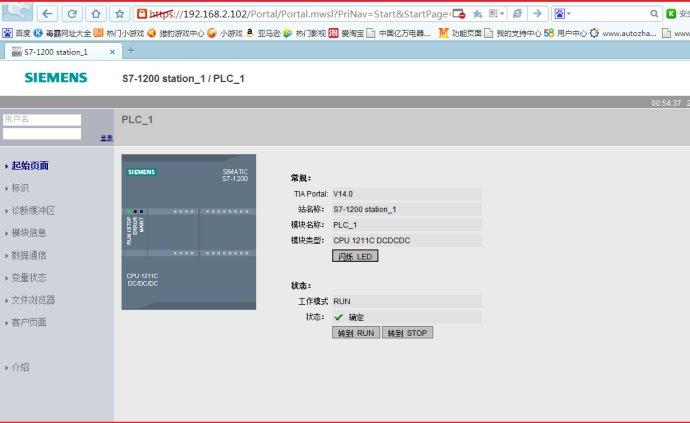Click the password field below username
The image size is (690, 423).
coord(42,133)
